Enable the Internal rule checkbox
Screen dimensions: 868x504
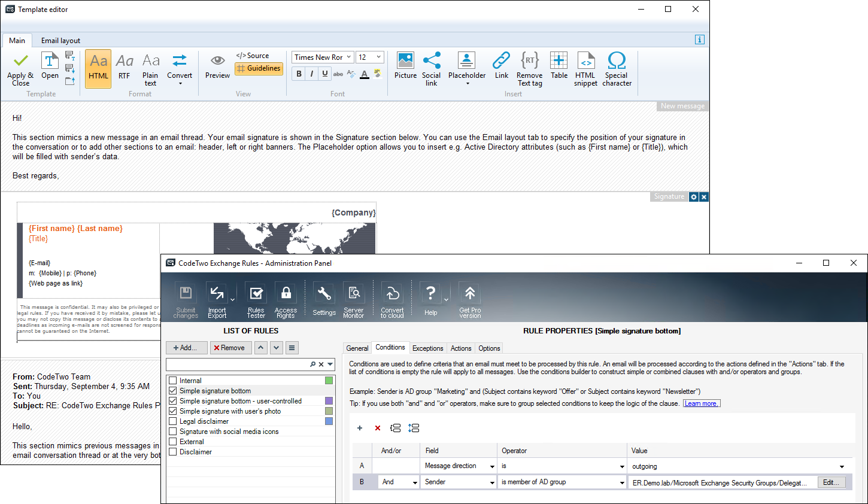click(173, 381)
